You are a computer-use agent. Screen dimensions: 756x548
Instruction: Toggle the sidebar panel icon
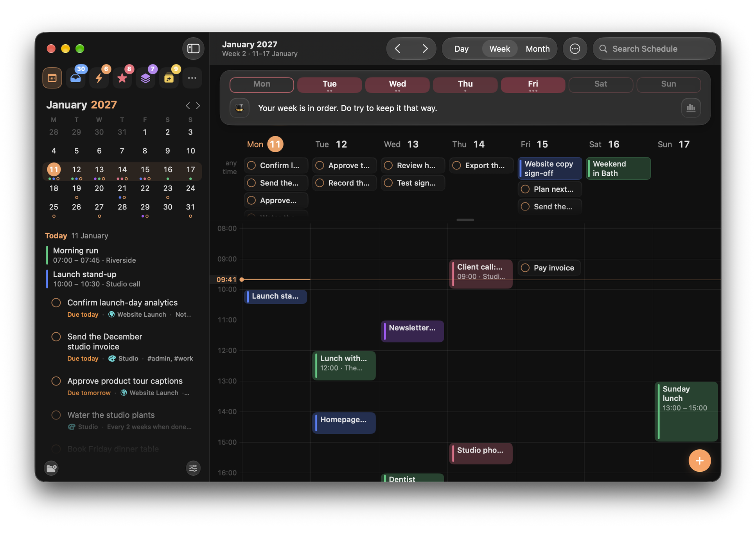pyautogui.click(x=193, y=49)
